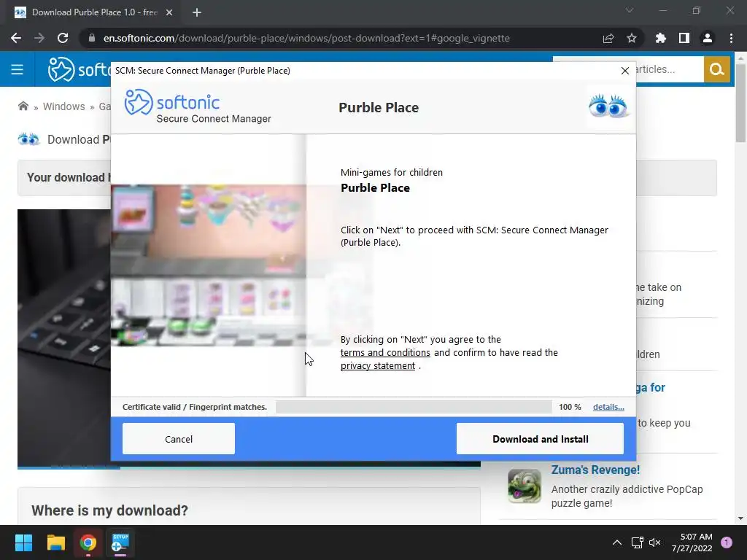Show certificate details link
This screenshot has height=560, width=747.
tap(608, 407)
